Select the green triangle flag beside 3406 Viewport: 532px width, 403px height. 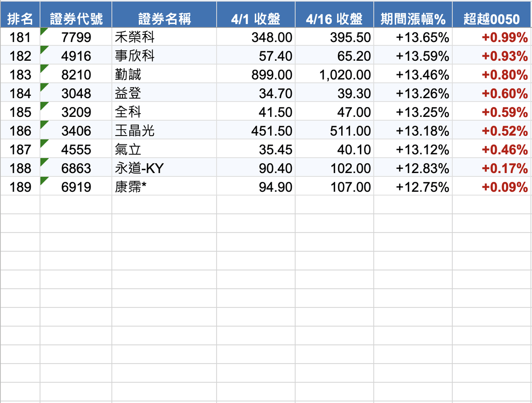click(x=44, y=124)
